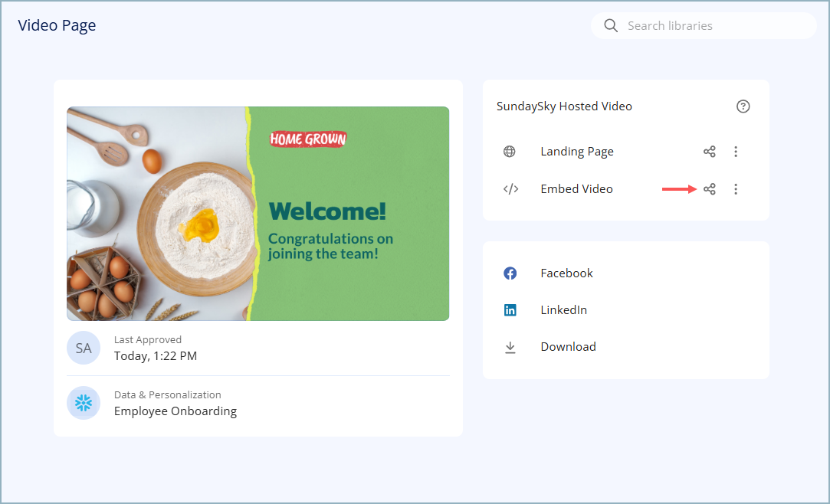The image size is (830, 504).
Task: Click the share icon for Embed Video
Action: [709, 189]
